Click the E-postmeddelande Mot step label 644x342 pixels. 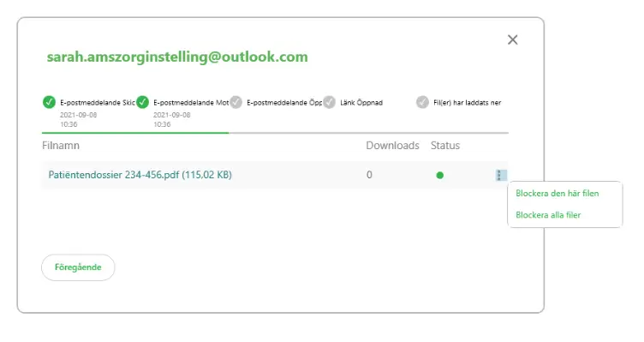(191, 103)
